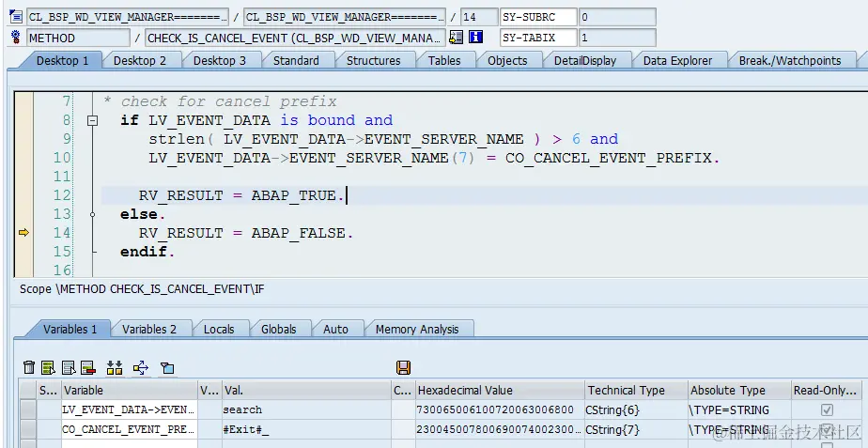Open the Data Explorer tab
This screenshot has width=868, height=448.
pos(677,60)
